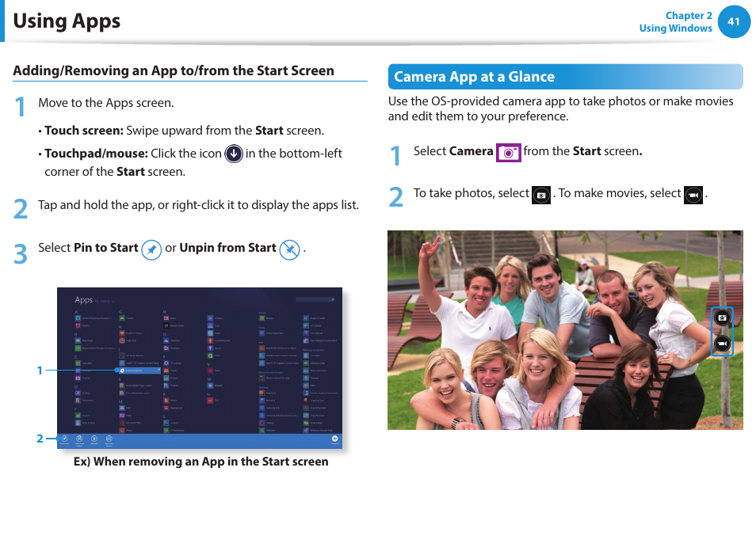Screen dimensions: 756x536
Task: Open the Maps app icon under M
Action: 122,415
